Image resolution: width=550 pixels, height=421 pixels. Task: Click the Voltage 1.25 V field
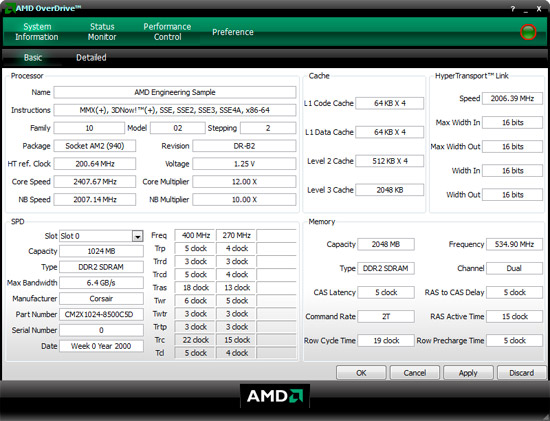tap(244, 164)
